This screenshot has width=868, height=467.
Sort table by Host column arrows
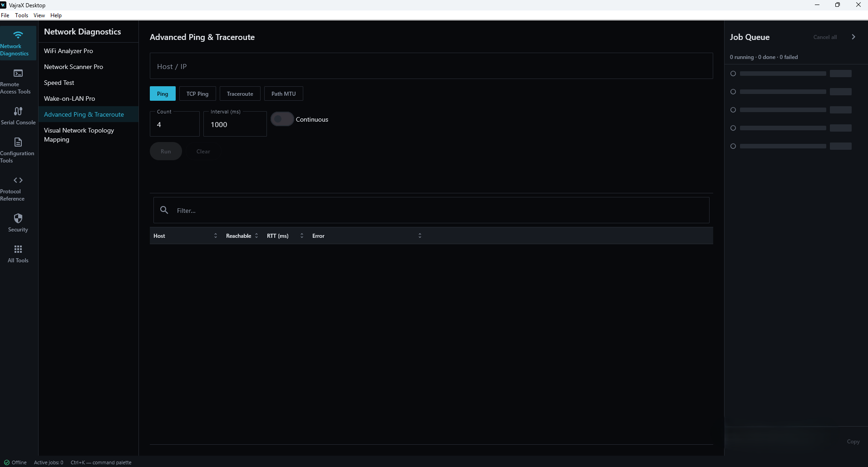(216, 236)
